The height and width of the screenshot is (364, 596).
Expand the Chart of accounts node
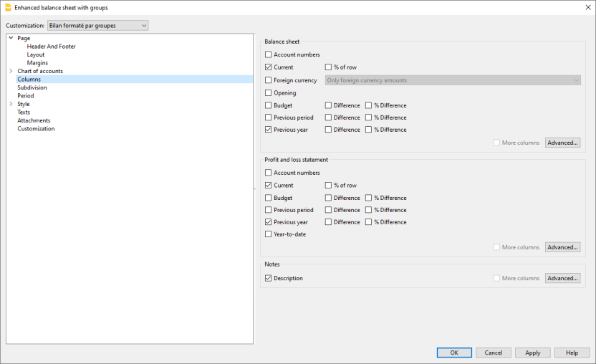pyautogui.click(x=11, y=71)
